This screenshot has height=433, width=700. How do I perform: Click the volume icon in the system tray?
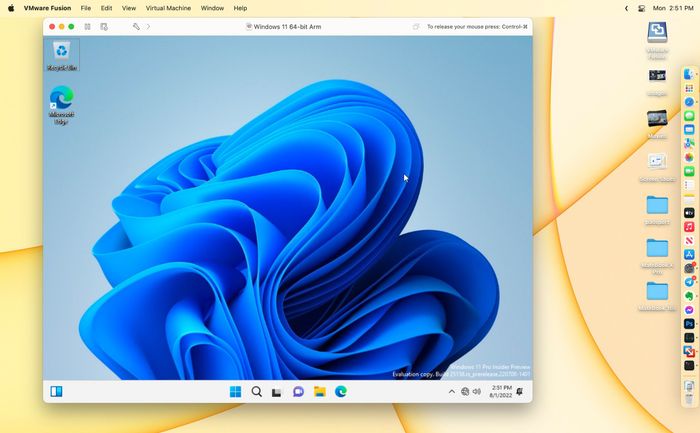point(477,391)
